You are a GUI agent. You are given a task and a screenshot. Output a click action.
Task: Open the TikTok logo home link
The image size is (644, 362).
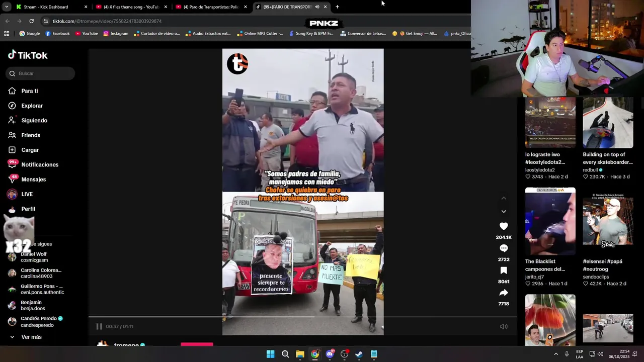[x=28, y=55]
